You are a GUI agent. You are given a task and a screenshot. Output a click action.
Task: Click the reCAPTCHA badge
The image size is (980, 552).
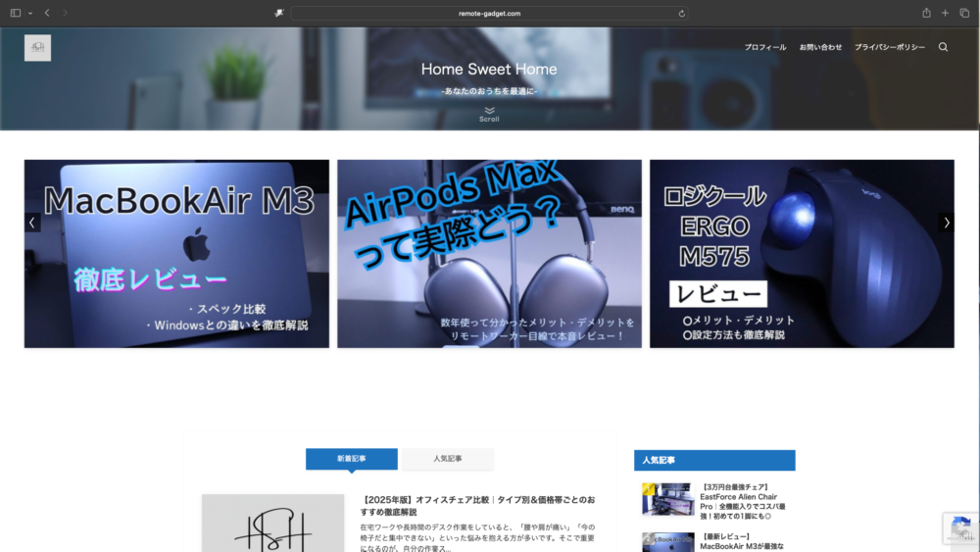pyautogui.click(x=961, y=528)
